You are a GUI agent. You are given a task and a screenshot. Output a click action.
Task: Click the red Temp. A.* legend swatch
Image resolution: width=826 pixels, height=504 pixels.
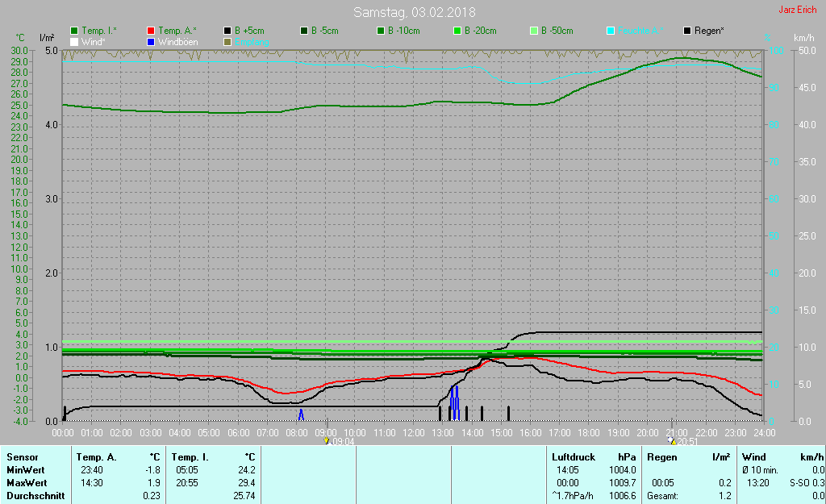pos(151,31)
